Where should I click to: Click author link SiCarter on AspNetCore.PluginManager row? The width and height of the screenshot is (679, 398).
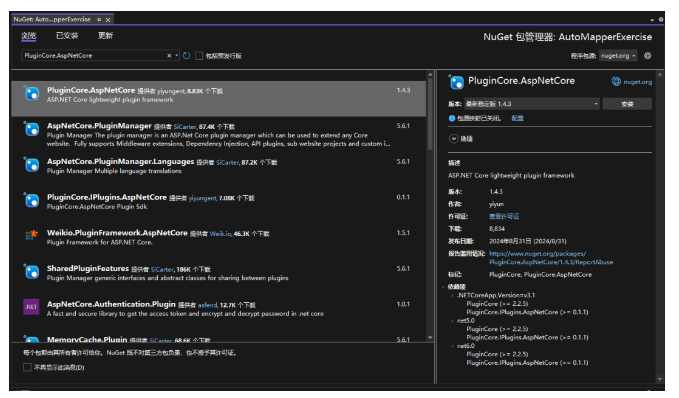pyautogui.click(x=185, y=127)
